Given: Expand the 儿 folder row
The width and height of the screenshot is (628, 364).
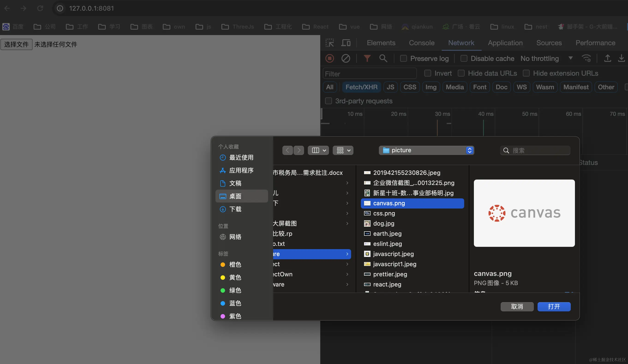Looking at the screenshot, I should tap(347, 193).
